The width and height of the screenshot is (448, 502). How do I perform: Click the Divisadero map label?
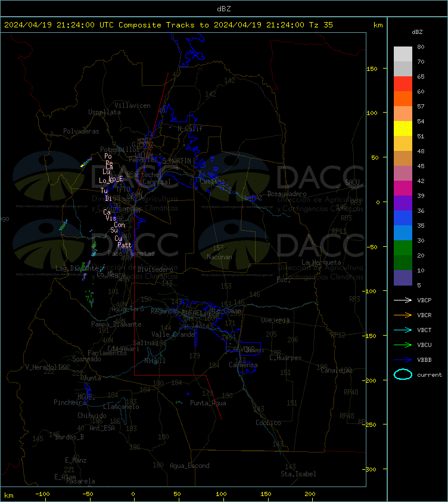point(155,269)
